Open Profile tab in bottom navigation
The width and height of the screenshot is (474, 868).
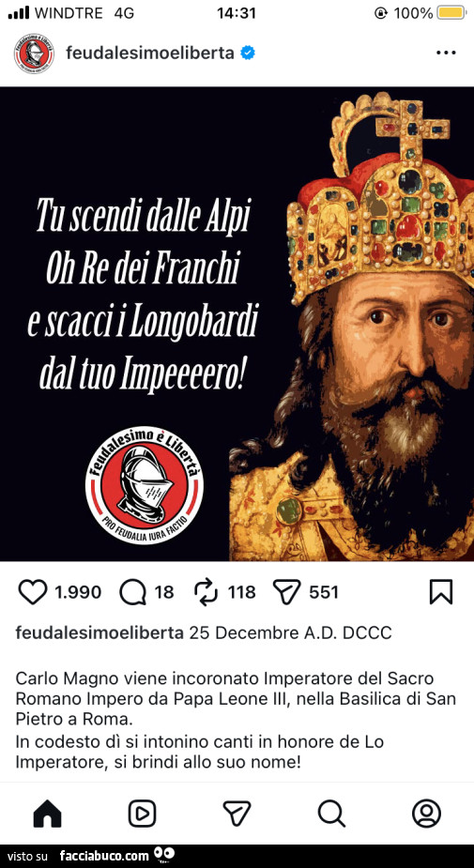426,814
